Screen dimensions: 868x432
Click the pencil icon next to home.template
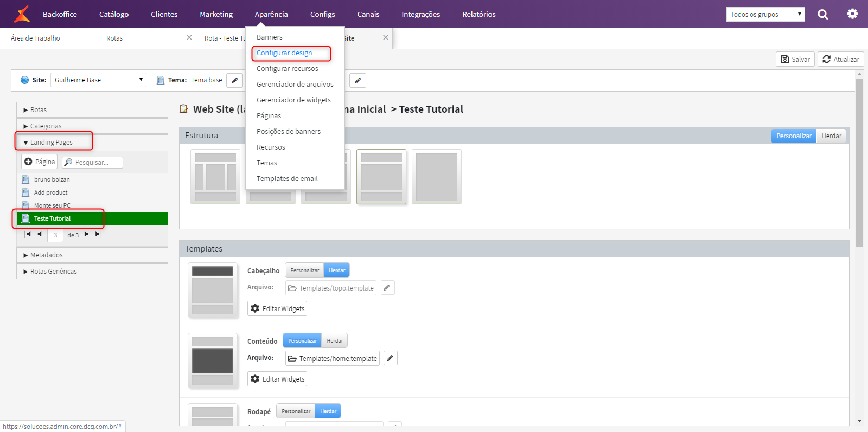tap(390, 358)
